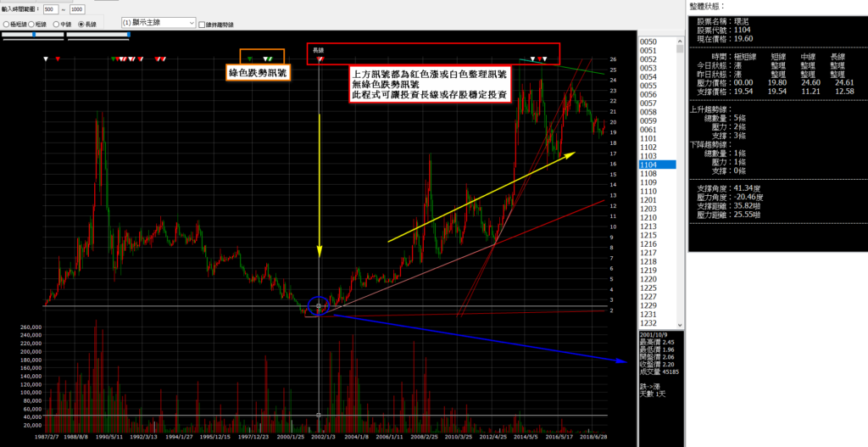
Task: Click the 支撐角度 41.34度 entry
Action: click(x=728, y=189)
